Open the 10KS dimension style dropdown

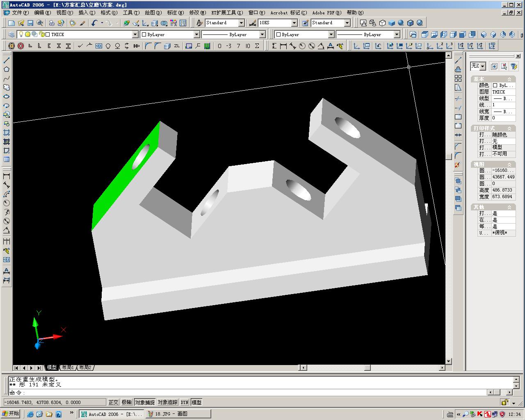point(294,23)
